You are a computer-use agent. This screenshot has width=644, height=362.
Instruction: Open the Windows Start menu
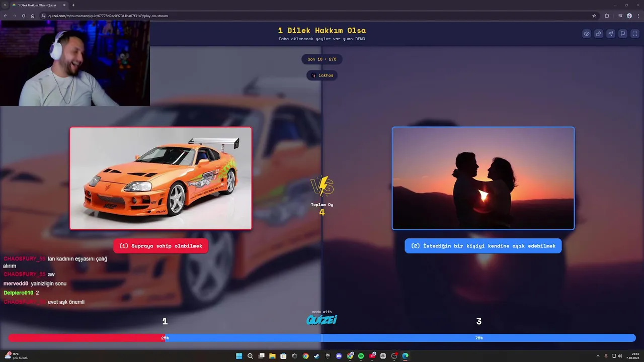pyautogui.click(x=239, y=356)
